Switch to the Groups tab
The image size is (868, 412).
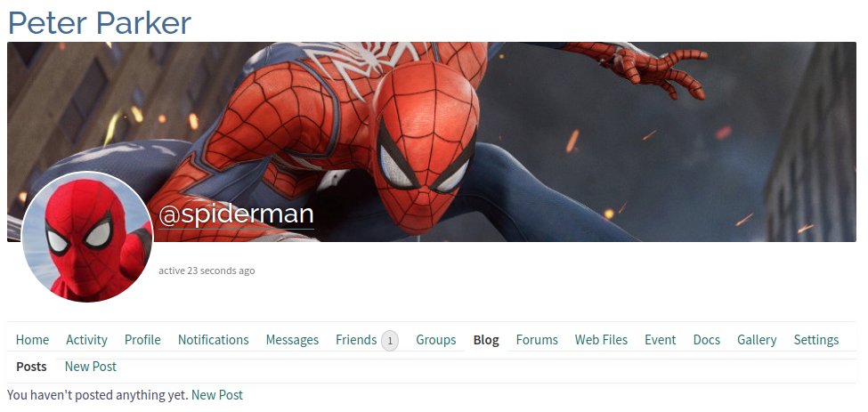click(x=435, y=340)
